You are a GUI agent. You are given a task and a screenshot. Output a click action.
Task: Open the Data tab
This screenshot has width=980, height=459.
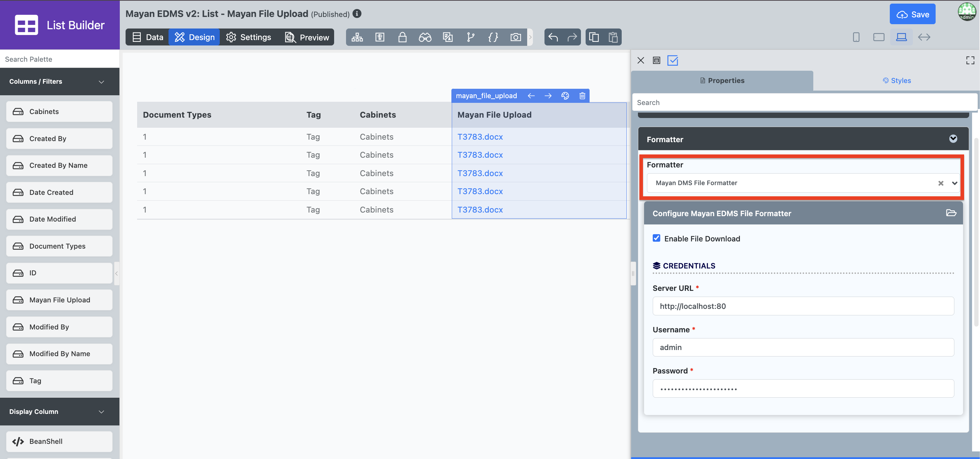coord(148,37)
